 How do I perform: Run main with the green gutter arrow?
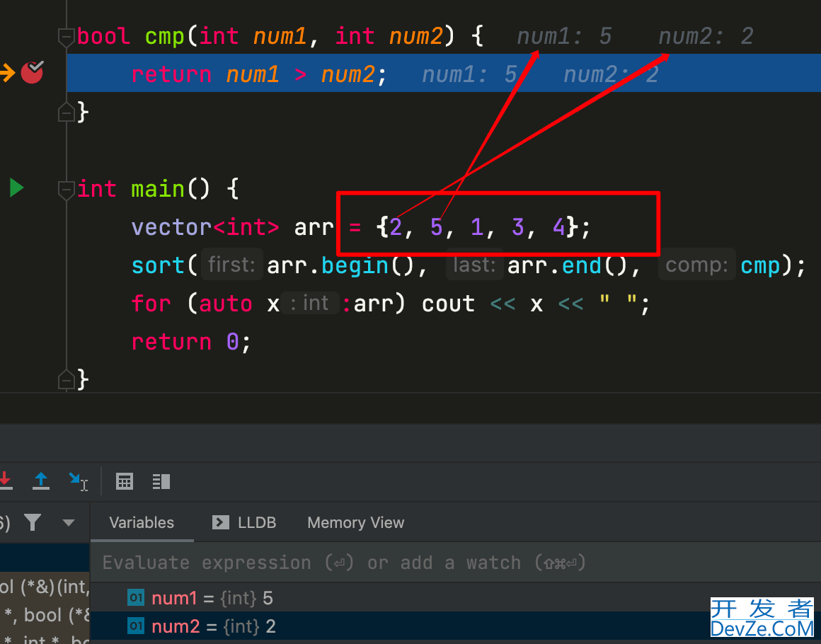tap(16, 188)
